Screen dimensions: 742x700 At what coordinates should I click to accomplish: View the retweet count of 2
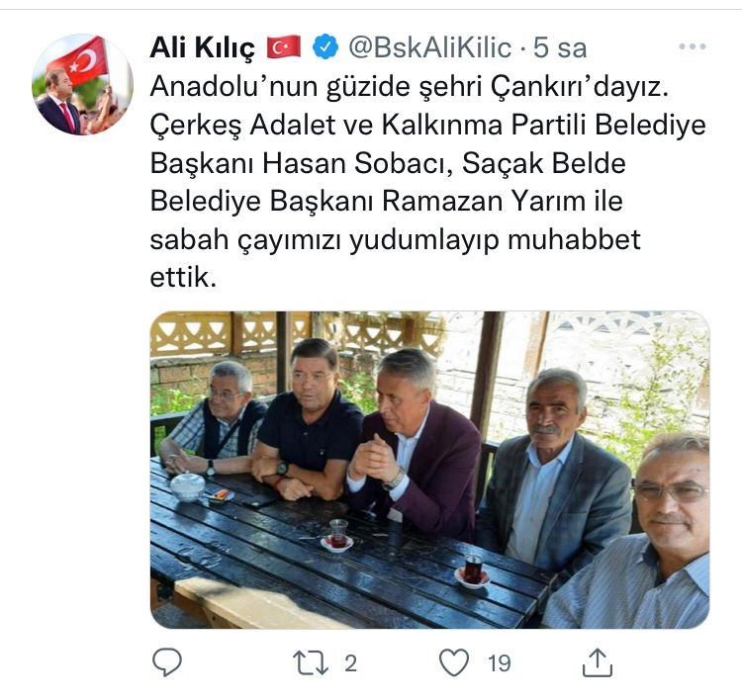(x=350, y=663)
